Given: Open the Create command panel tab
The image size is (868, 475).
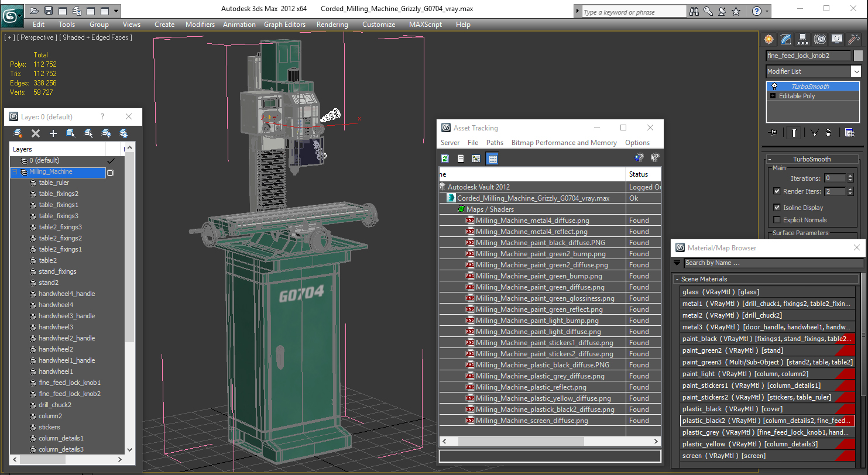Looking at the screenshot, I should click(x=768, y=39).
